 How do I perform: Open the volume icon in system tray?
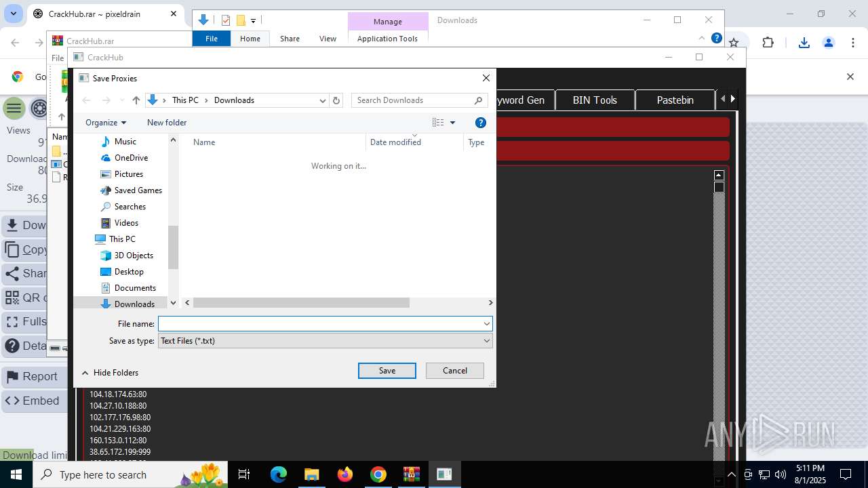click(780, 474)
